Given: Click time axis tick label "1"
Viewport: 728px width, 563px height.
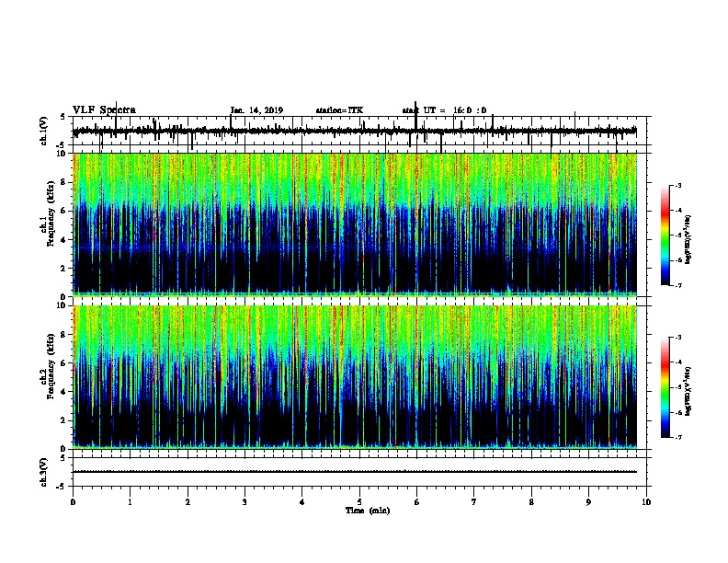Looking at the screenshot, I should tap(131, 502).
